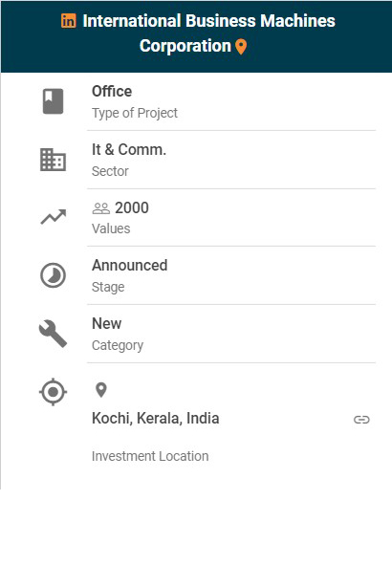Image resolution: width=392 pixels, height=565 pixels.
Task: Click the 2000 jobs value
Action: coord(132,207)
